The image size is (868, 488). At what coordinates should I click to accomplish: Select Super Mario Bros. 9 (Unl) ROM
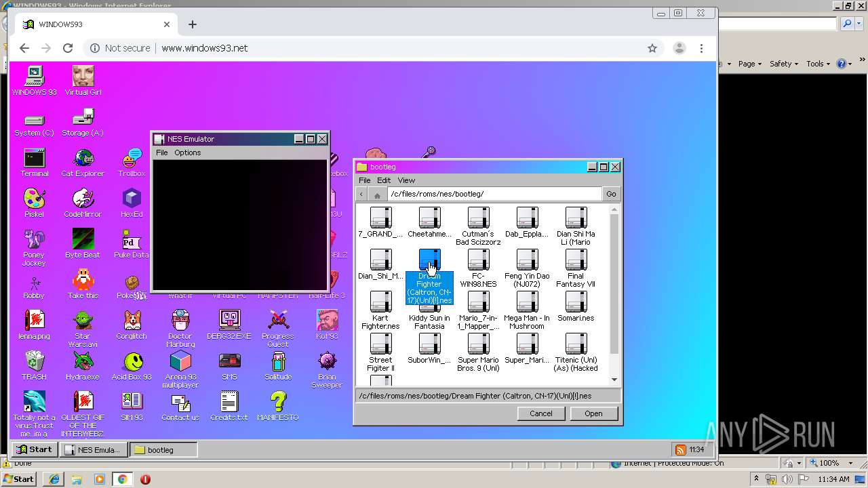point(478,352)
